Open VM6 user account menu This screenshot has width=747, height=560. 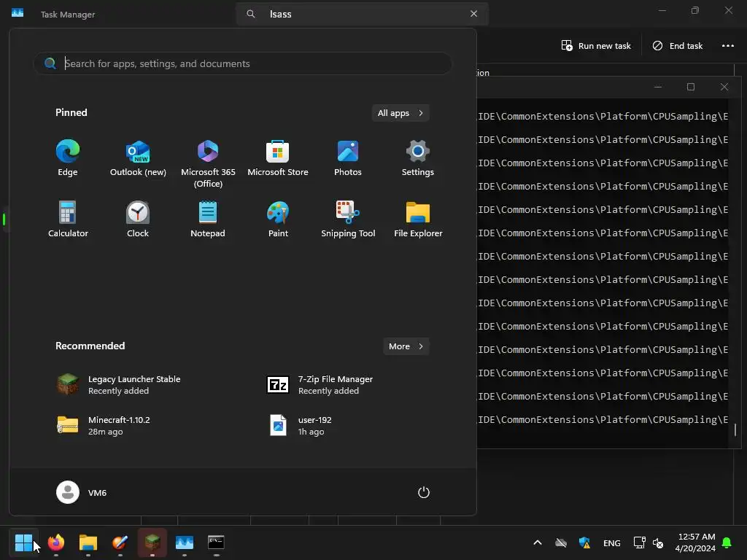pyautogui.click(x=82, y=492)
